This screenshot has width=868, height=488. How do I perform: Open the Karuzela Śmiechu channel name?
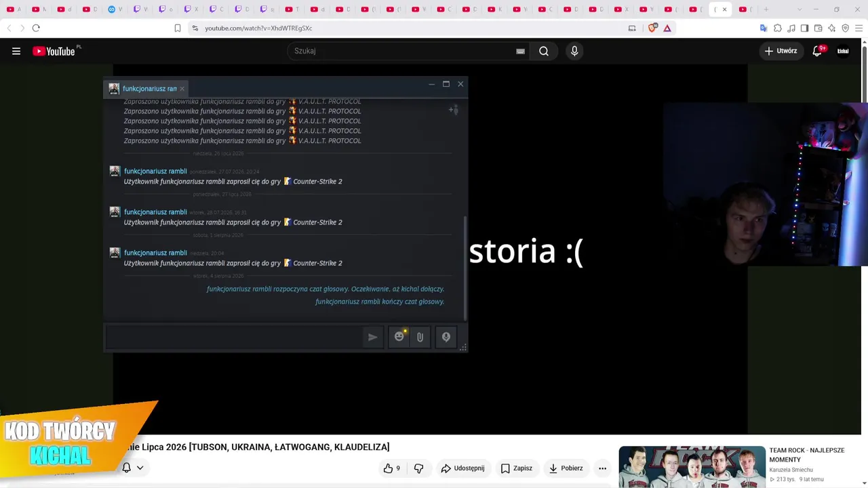point(791,470)
